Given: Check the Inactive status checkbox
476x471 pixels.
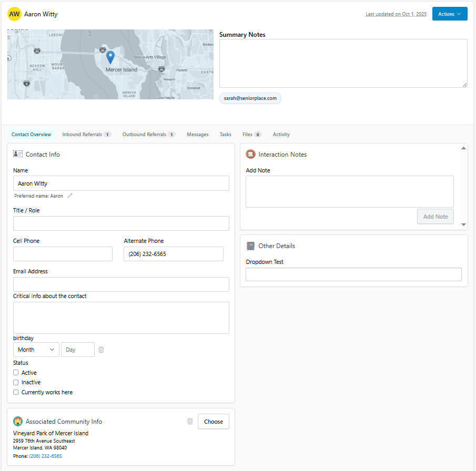Looking at the screenshot, I should tap(16, 382).
